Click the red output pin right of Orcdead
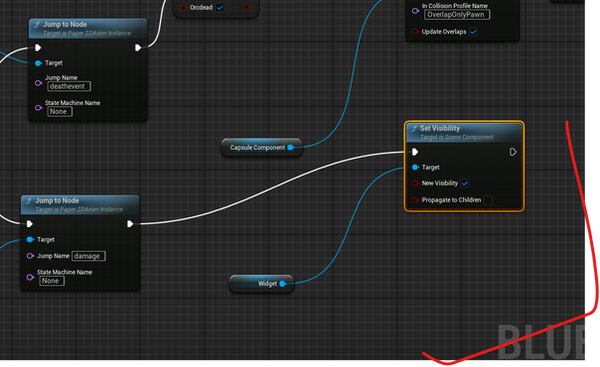Screen dimensions: 600x367 [247, 7]
